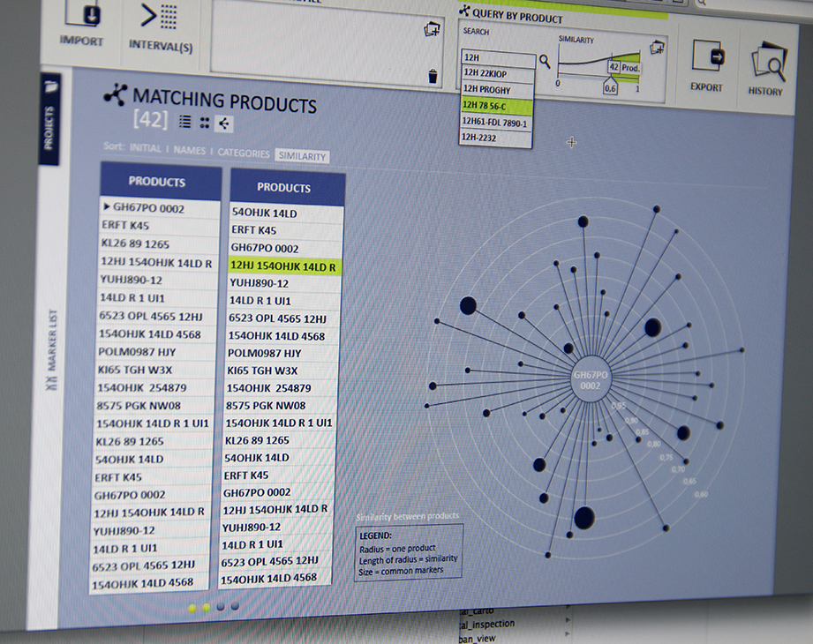Select the radial graph view icon
The width and height of the screenshot is (813, 644).
224,124
